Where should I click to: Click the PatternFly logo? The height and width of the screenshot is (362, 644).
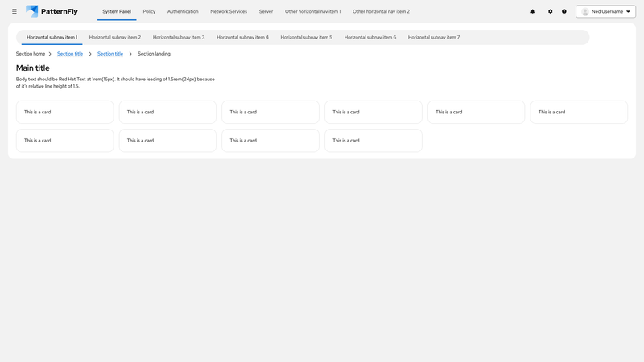(x=52, y=11)
